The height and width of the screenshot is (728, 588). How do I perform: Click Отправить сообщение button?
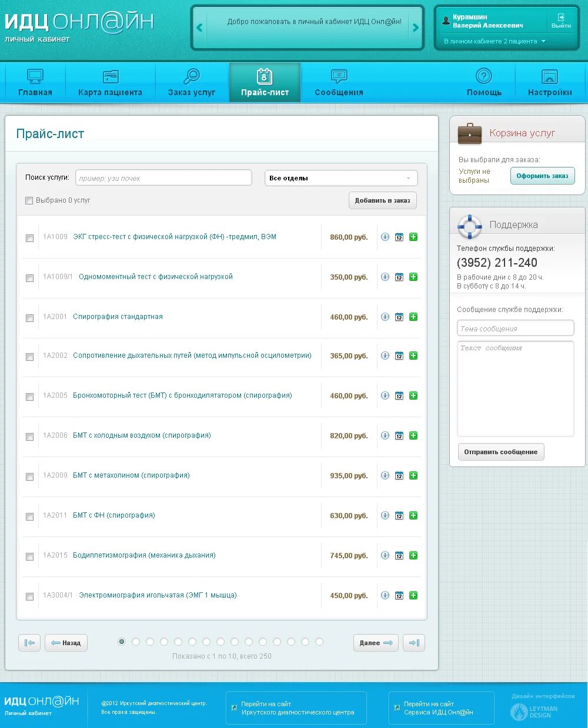click(x=501, y=452)
